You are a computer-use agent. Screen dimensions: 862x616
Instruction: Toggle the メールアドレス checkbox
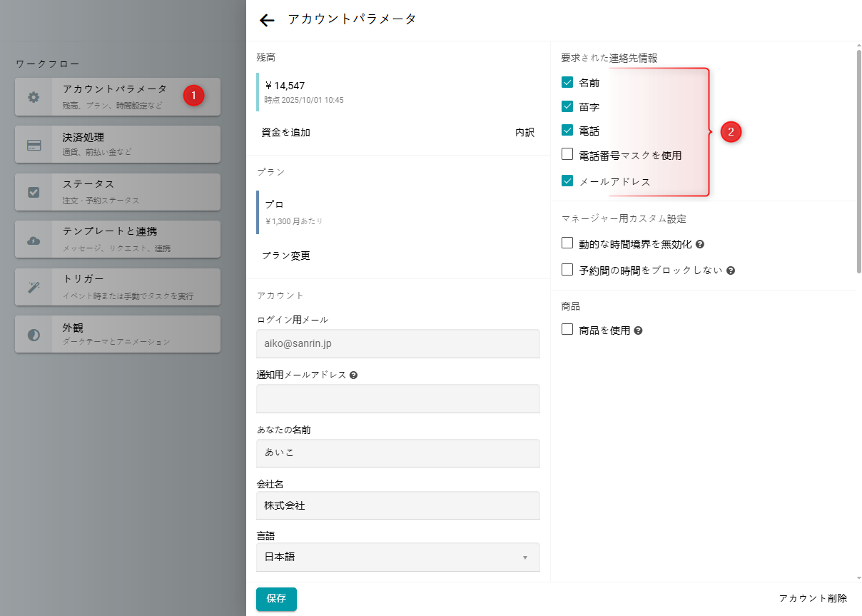pos(567,181)
